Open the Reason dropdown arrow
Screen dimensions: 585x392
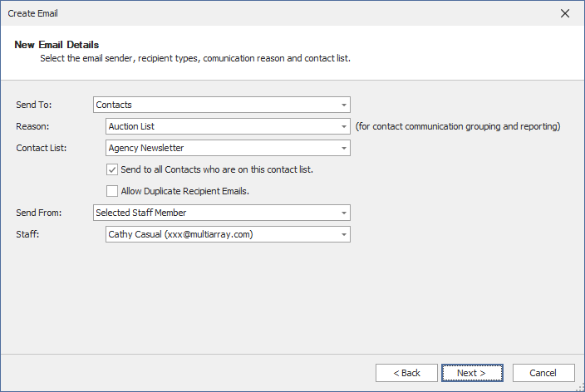pyautogui.click(x=343, y=126)
